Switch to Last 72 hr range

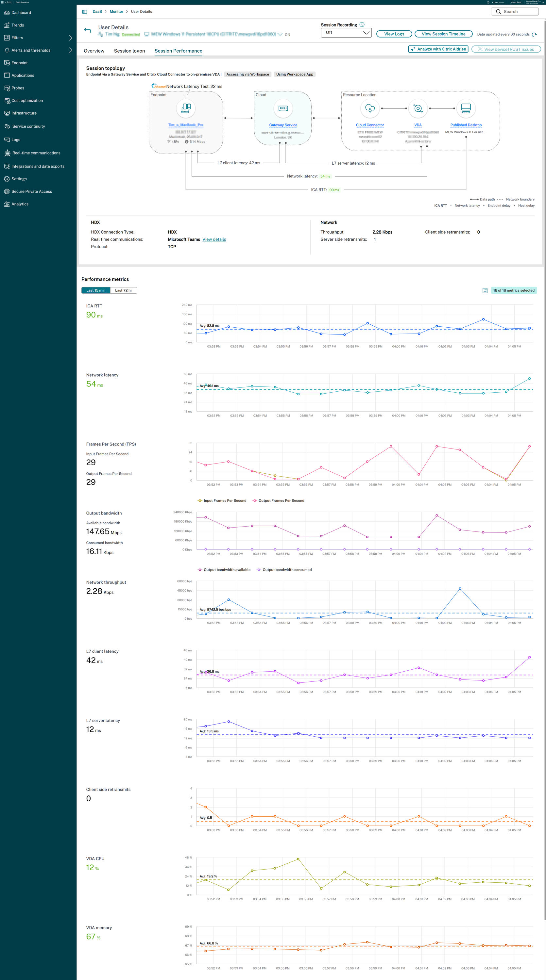pos(124,290)
